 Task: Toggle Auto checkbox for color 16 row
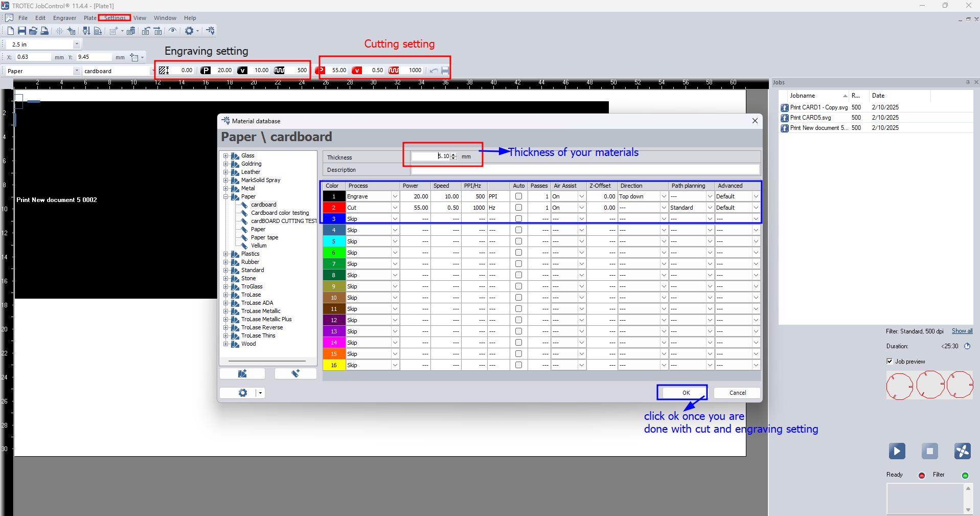pos(518,365)
